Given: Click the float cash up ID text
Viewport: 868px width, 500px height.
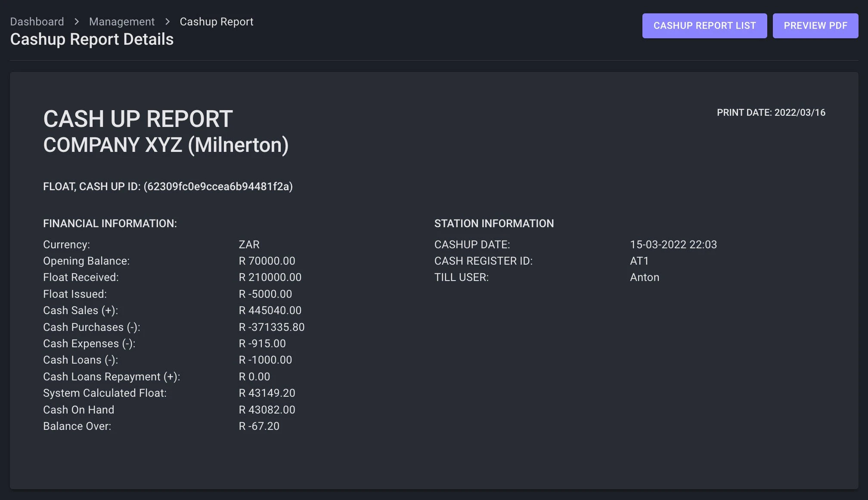Looking at the screenshot, I should pyautogui.click(x=168, y=186).
